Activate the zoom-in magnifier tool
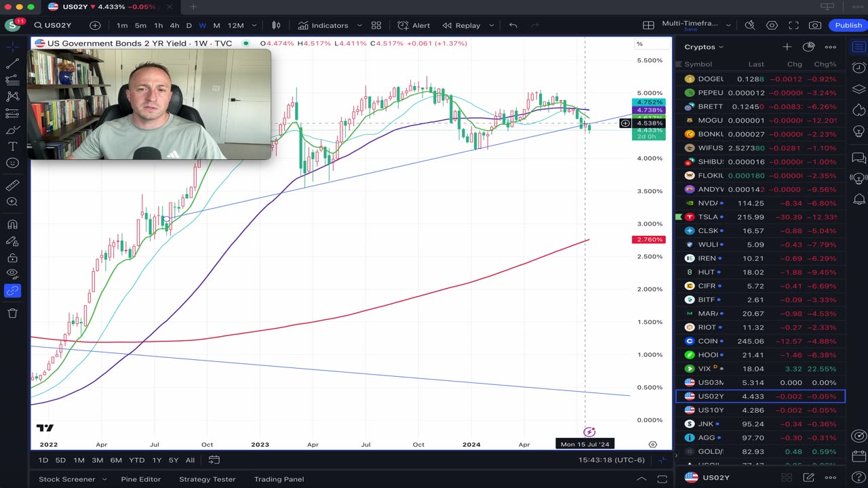The height and width of the screenshot is (488, 868). [x=12, y=202]
